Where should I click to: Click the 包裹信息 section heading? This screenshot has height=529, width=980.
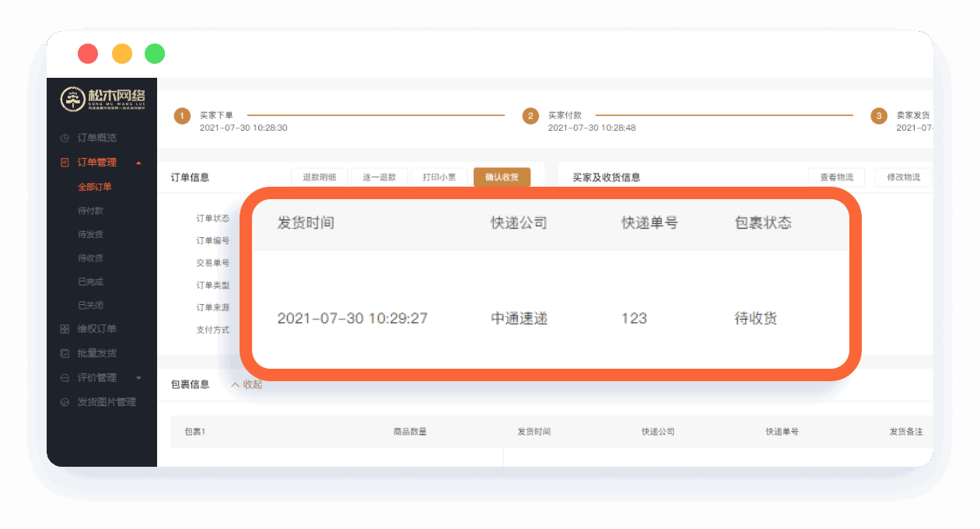coord(190,384)
